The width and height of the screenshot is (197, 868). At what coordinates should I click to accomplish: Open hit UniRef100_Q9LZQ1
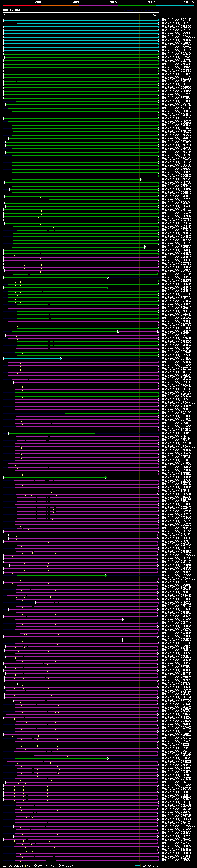[x=177, y=389]
